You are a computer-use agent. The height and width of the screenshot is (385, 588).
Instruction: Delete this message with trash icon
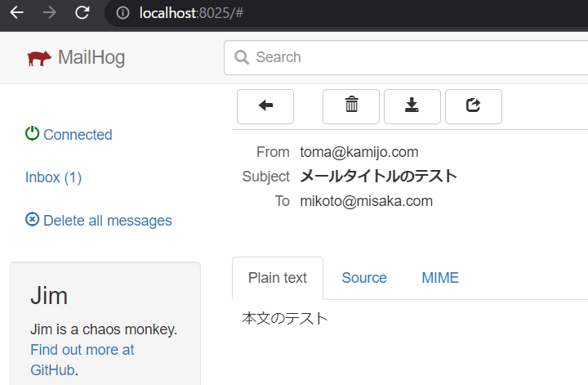(x=351, y=106)
